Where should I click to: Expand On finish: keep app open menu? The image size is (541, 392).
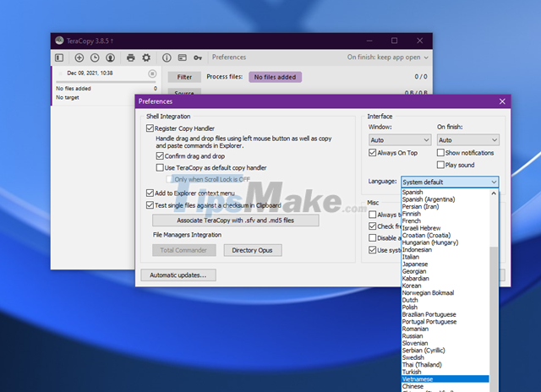click(x=388, y=57)
